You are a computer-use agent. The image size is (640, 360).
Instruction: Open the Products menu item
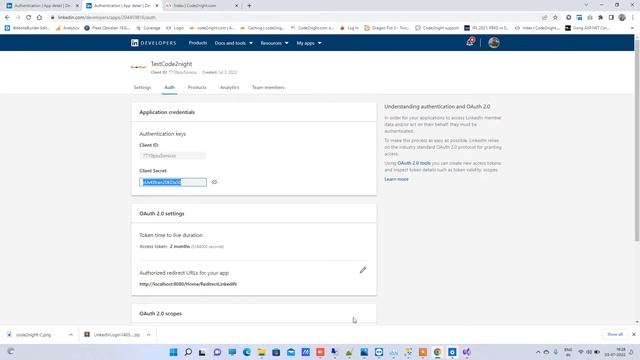(x=198, y=43)
